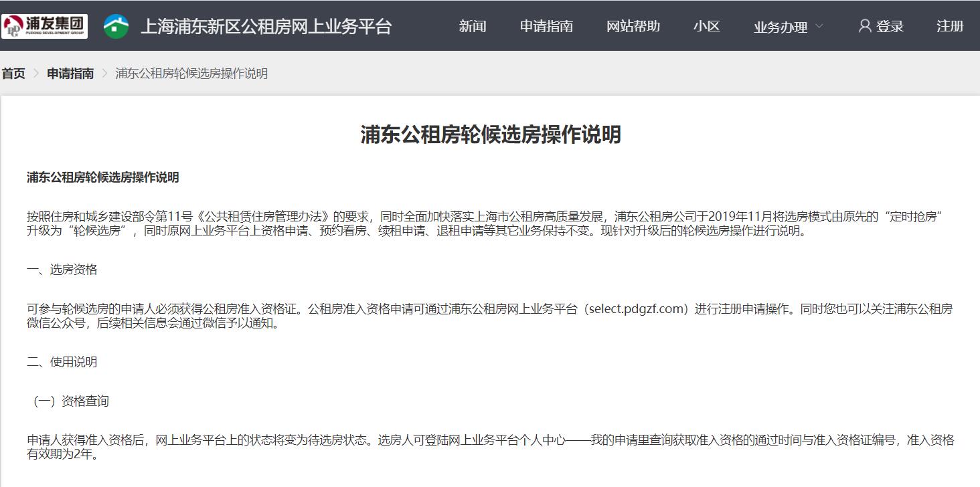980x487 pixels.
Task: Click the site title 上海浦东新区公租房网上业务平台
Action: coord(266,26)
